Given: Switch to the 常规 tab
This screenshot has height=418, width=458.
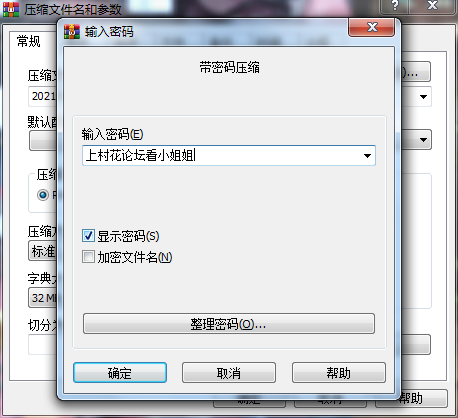Looking at the screenshot, I should point(29,42).
